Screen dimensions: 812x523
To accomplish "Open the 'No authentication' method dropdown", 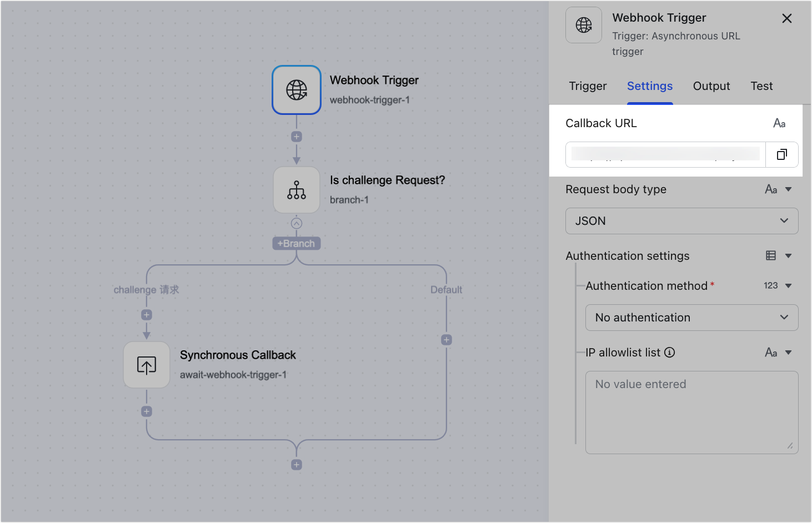I will pos(691,318).
